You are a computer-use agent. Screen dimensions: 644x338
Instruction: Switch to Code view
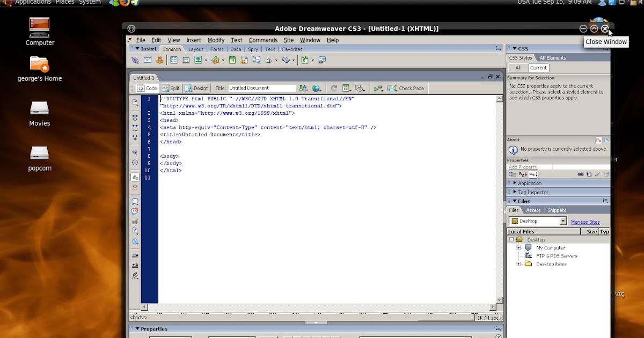pyautogui.click(x=147, y=88)
